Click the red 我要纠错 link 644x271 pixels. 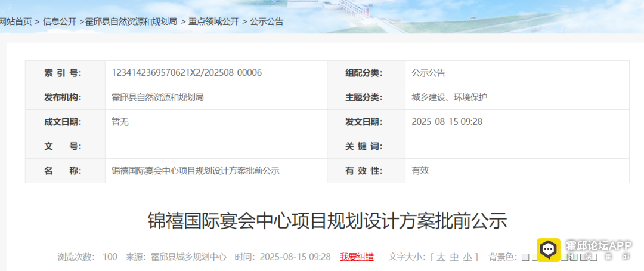coord(357,257)
